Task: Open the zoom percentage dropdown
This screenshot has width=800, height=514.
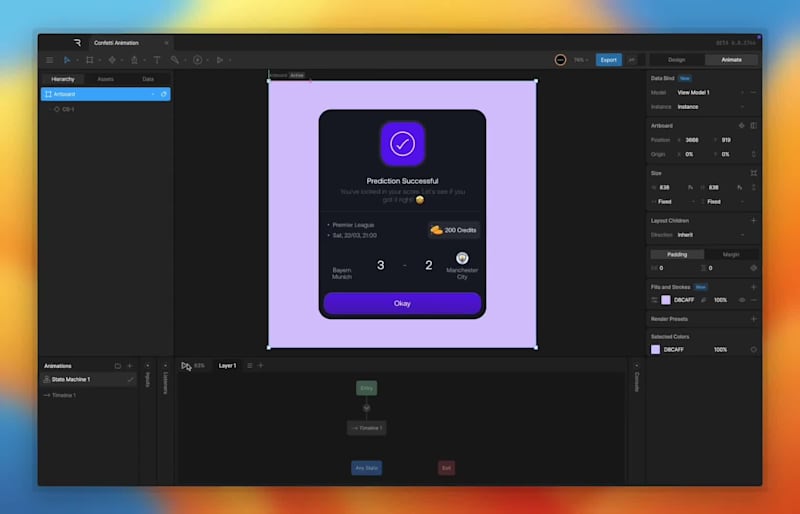Action: [581, 60]
